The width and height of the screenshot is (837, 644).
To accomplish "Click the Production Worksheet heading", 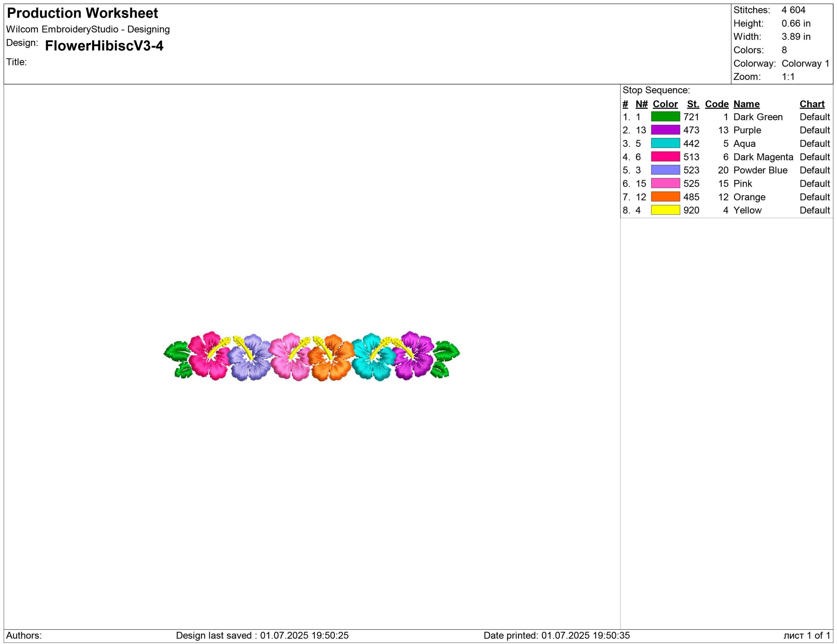I will (x=82, y=13).
